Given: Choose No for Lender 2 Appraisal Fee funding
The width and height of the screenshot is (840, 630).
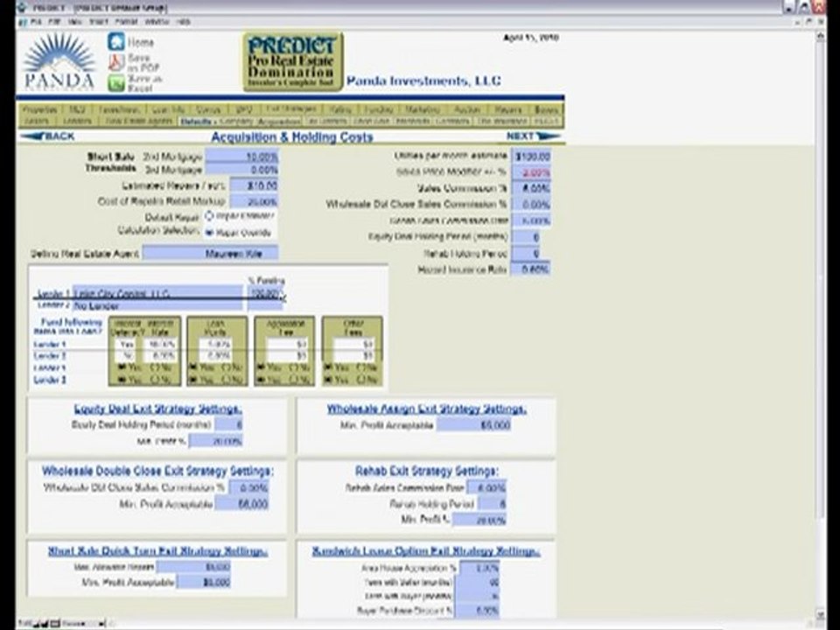Looking at the screenshot, I should [294, 380].
